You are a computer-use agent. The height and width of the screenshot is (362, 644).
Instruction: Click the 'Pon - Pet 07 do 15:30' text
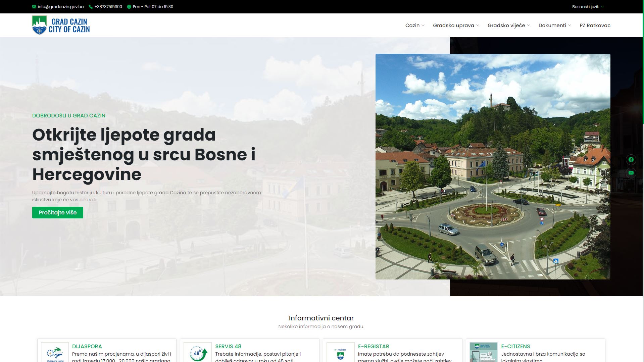pyautogui.click(x=153, y=7)
